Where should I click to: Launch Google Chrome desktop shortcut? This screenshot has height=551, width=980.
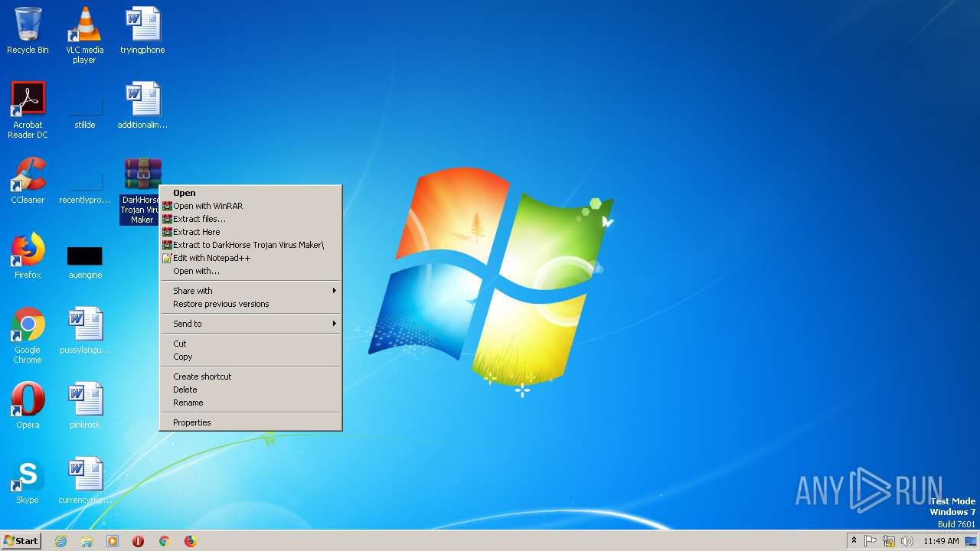coord(28,335)
